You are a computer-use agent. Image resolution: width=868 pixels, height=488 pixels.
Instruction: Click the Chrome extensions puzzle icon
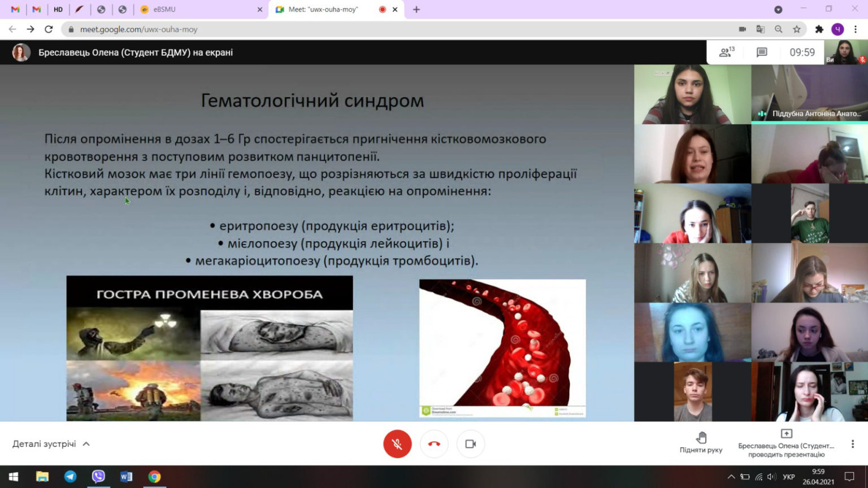[x=819, y=29]
